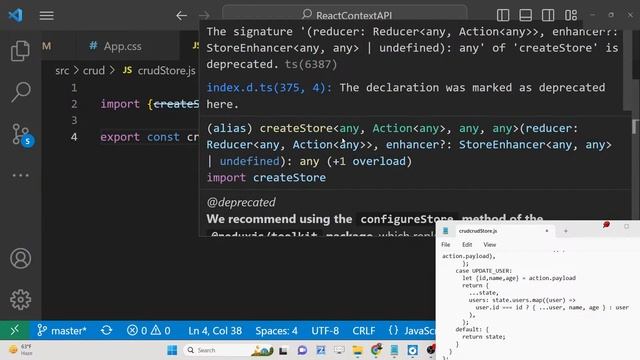Viewport: 640px width, 360px height.
Task: Toggle the primary side bar layout icon
Action: 503,15
